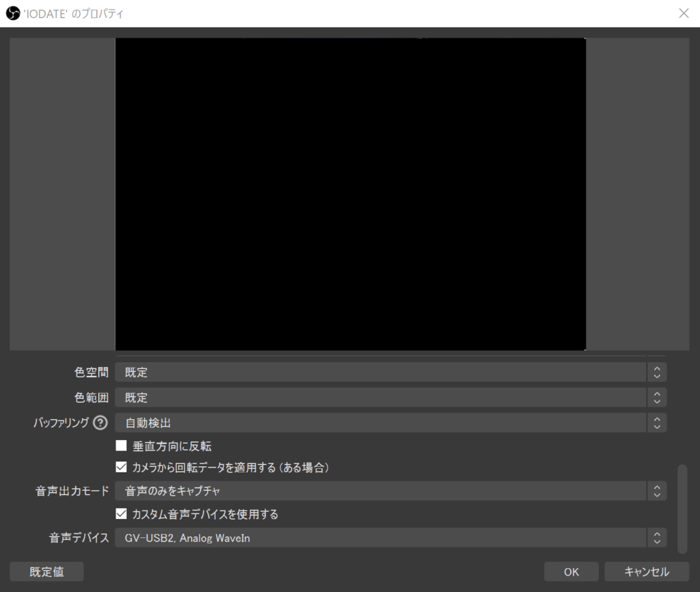Click the up-down arrows on 色空間 field
Screen dimensions: 700x592
tap(656, 373)
